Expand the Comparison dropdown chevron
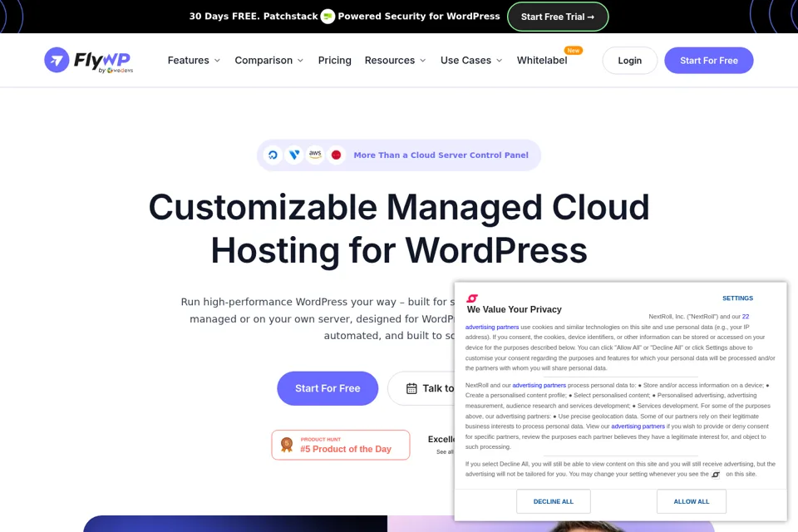The width and height of the screenshot is (798, 532). pyautogui.click(x=300, y=61)
